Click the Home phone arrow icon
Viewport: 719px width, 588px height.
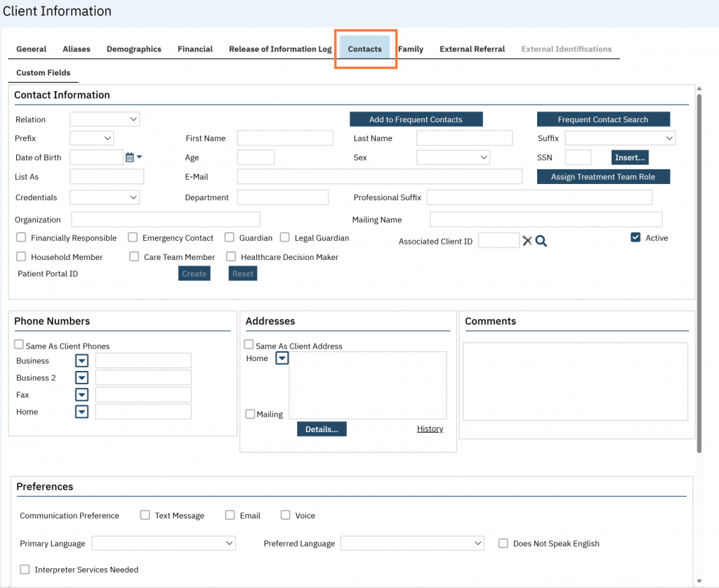(x=81, y=412)
